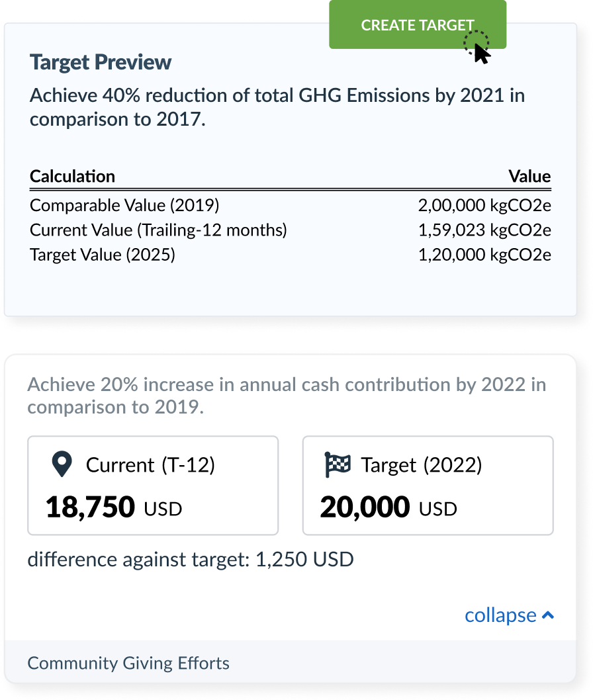Click the 1,59,023 kgCO2e value
Viewport: 593px width, 700px height.
click(484, 230)
